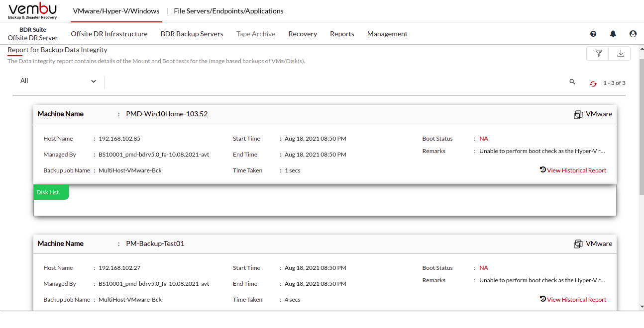Click Remarks text of PMD-Win10Home-103.52

[x=543, y=151]
